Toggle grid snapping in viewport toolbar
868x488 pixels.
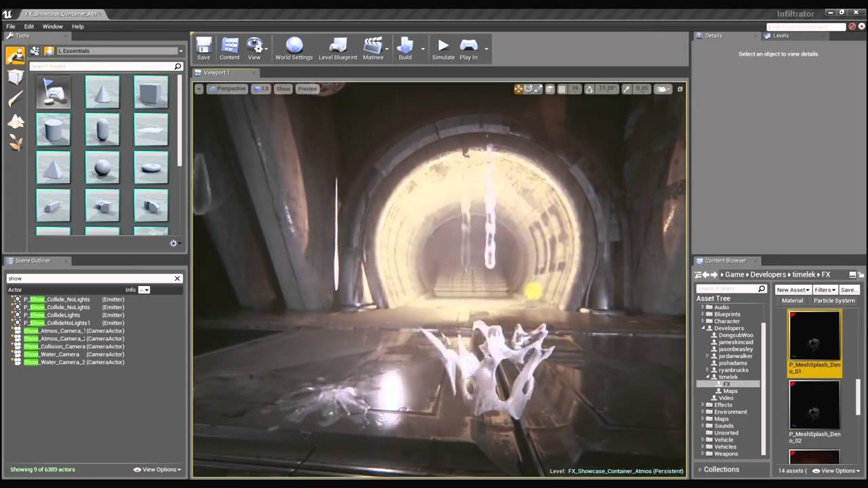pos(561,89)
